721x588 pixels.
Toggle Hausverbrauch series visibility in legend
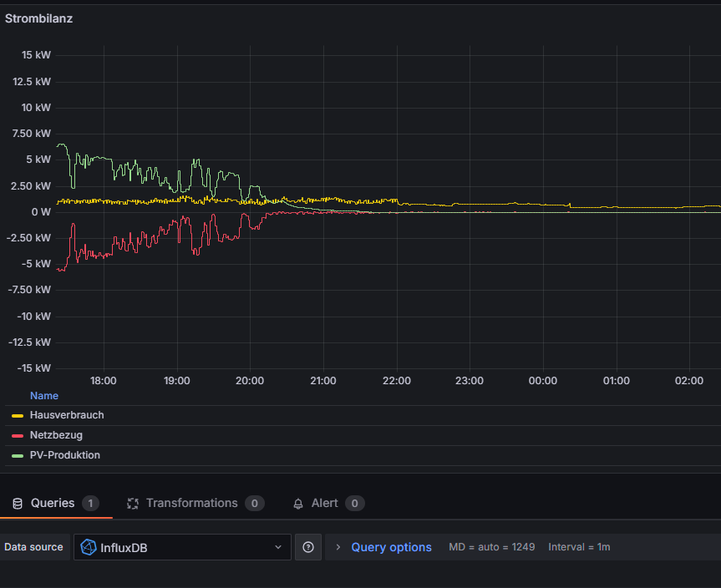click(x=67, y=415)
